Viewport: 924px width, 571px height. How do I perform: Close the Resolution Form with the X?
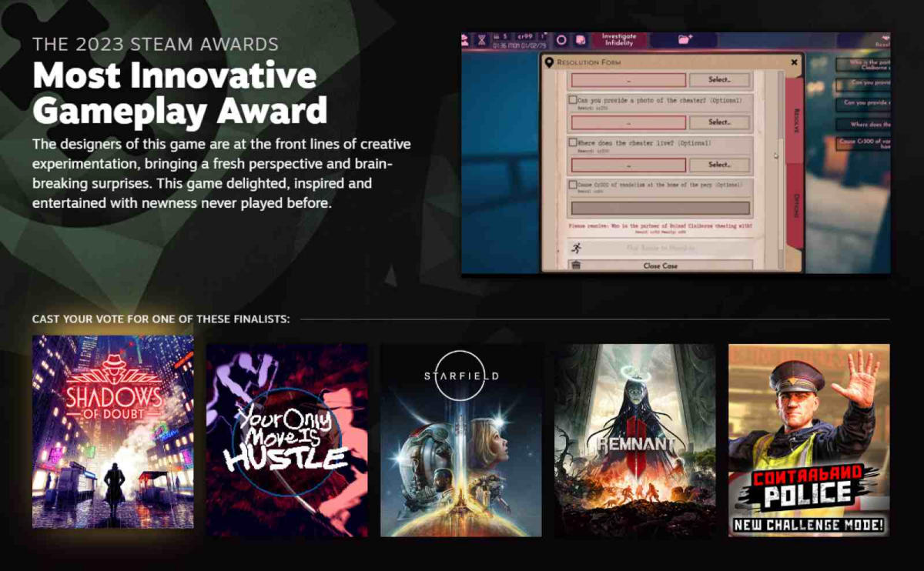pos(794,62)
